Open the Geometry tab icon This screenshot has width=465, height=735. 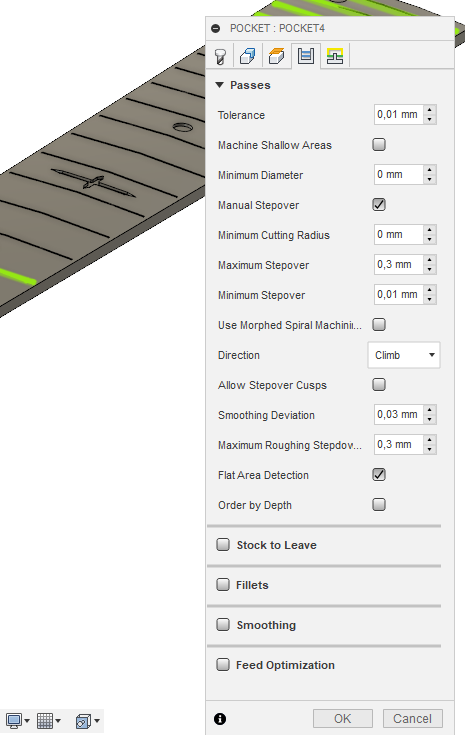(x=248, y=56)
